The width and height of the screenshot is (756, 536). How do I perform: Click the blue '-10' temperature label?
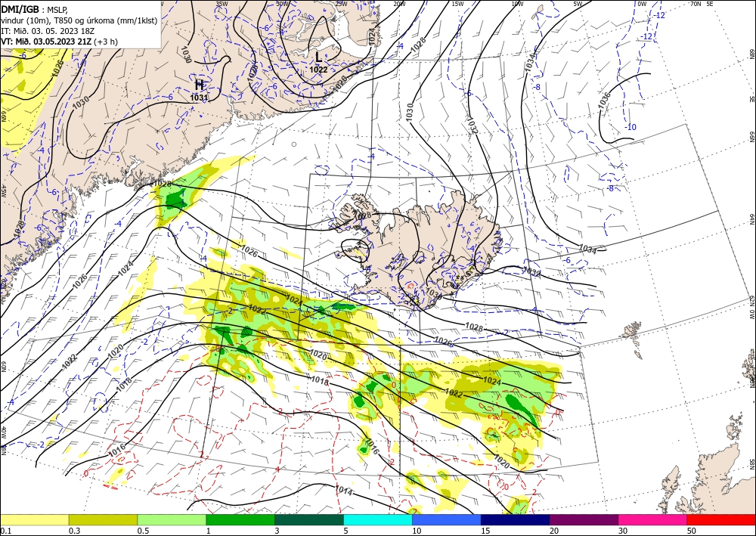click(x=631, y=127)
